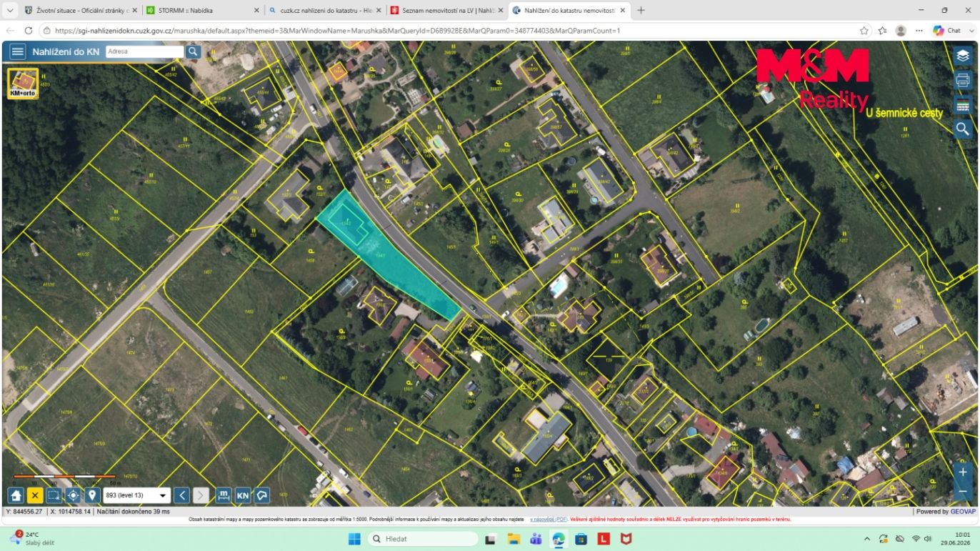Open the map legend panel
Viewport: 980px width, 551px height.
[963, 105]
